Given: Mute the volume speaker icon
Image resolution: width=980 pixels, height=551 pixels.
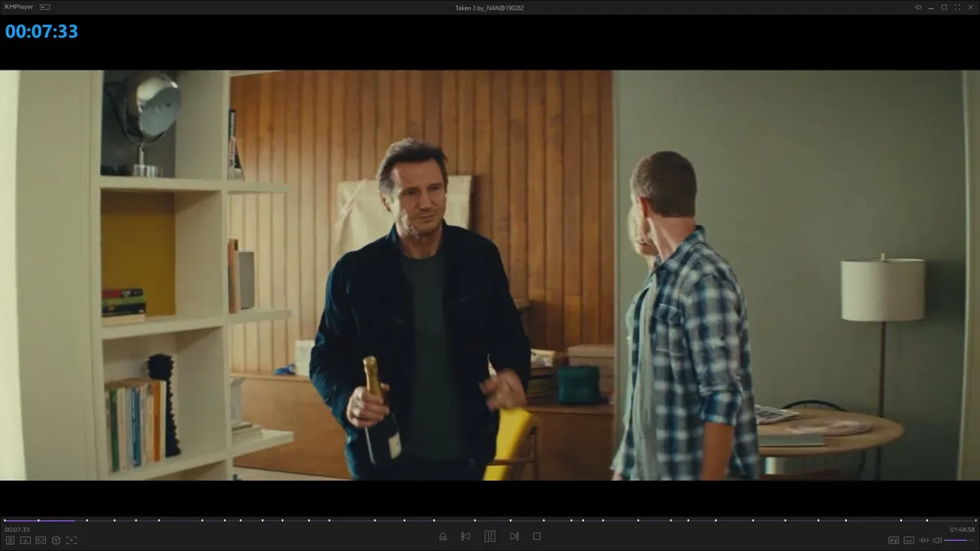Looking at the screenshot, I should click(x=937, y=540).
